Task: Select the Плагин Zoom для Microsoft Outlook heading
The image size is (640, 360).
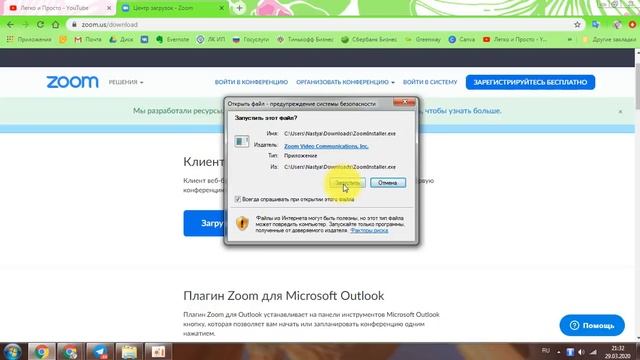Action: click(284, 296)
